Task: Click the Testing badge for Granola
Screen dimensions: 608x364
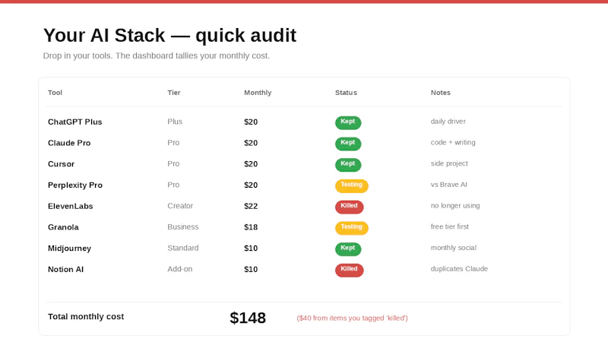Action: click(351, 227)
